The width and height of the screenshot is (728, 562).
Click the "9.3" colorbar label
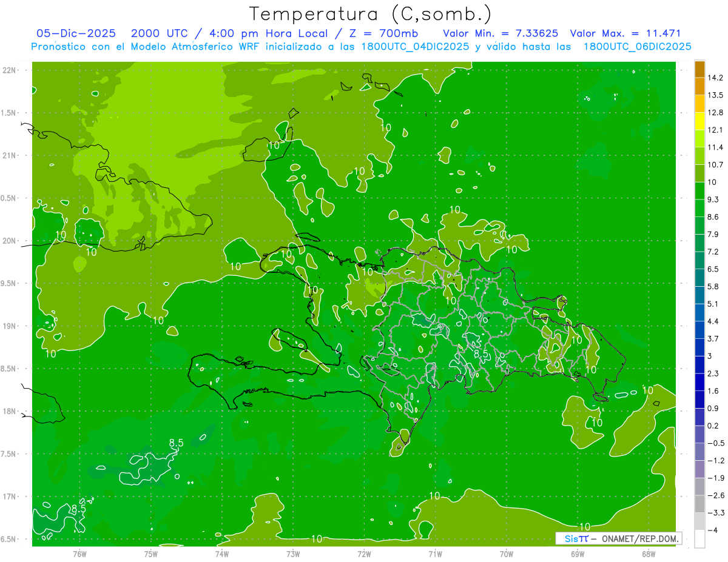pos(713,199)
